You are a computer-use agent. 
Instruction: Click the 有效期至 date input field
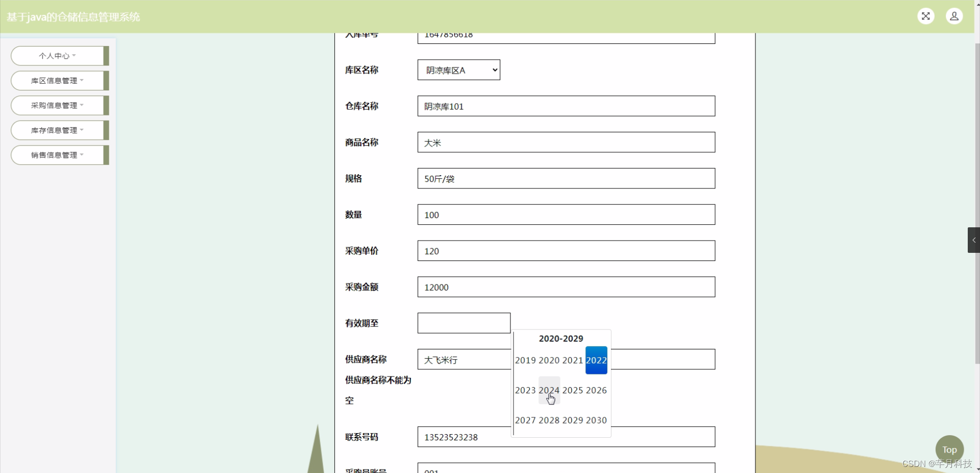(x=463, y=323)
